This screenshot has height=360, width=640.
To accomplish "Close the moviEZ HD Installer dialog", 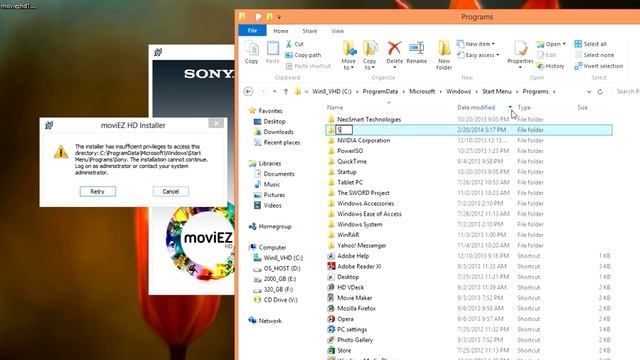I will pos(216,123).
